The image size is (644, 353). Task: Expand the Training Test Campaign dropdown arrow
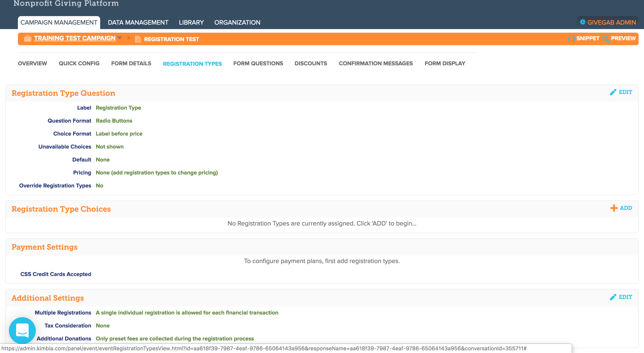tap(120, 38)
